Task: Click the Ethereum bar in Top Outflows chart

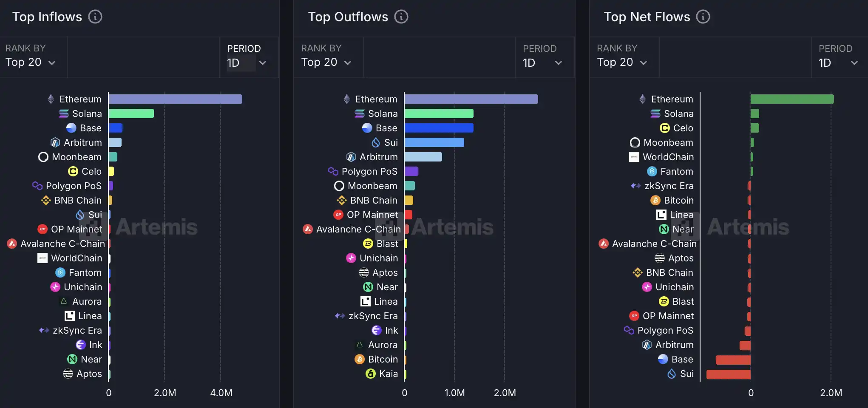Action: click(471, 99)
